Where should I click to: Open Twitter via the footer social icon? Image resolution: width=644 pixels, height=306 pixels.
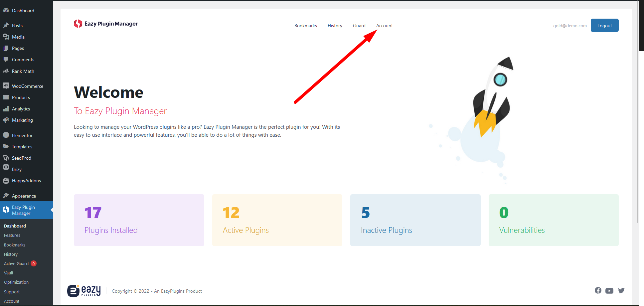click(x=621, y=290)
